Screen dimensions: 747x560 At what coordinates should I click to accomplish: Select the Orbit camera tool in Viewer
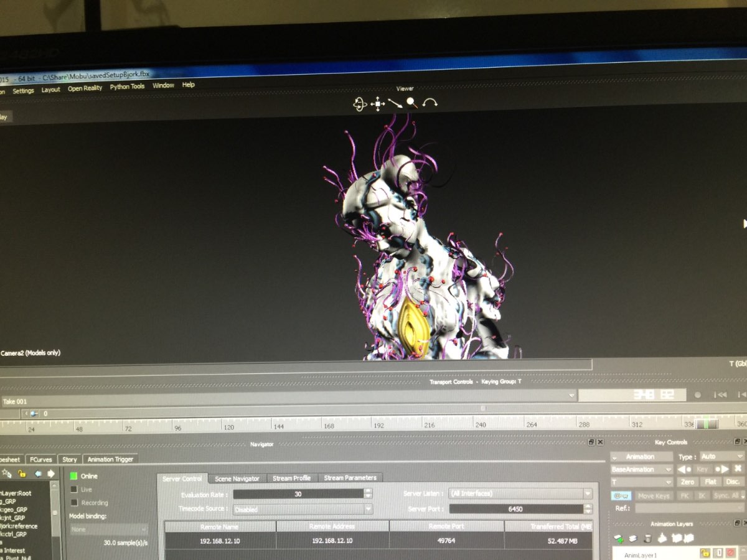[x=360, y=105]
